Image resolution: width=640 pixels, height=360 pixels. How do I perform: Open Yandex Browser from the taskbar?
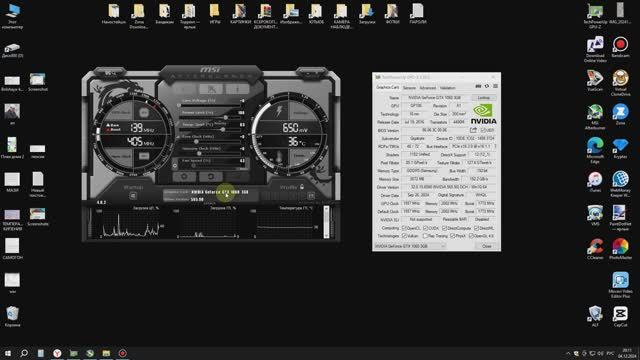(x=57, y=353)
